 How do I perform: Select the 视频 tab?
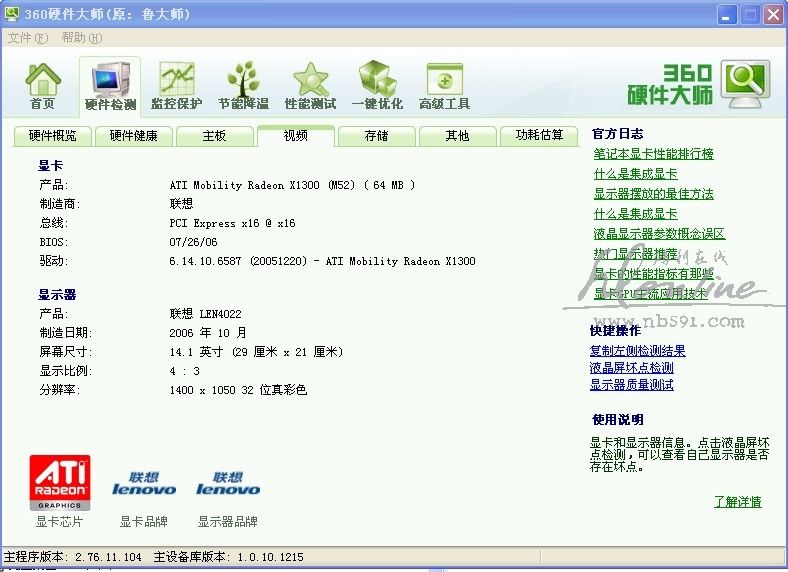tap(296, 135)
